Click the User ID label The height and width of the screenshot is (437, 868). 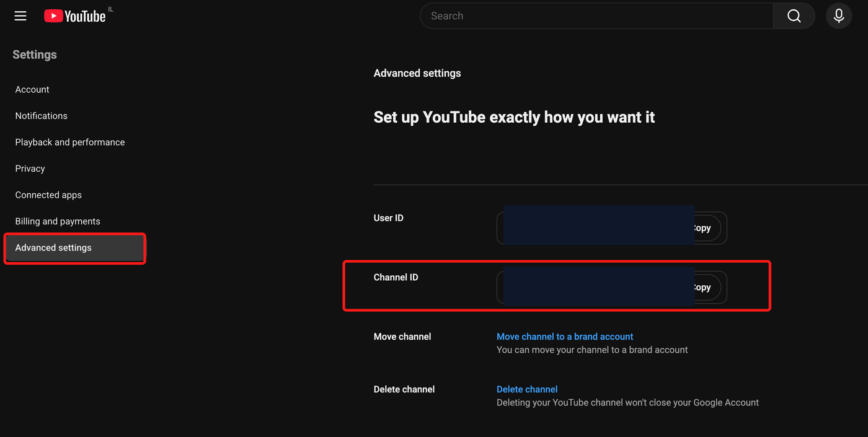pos(389,218)
